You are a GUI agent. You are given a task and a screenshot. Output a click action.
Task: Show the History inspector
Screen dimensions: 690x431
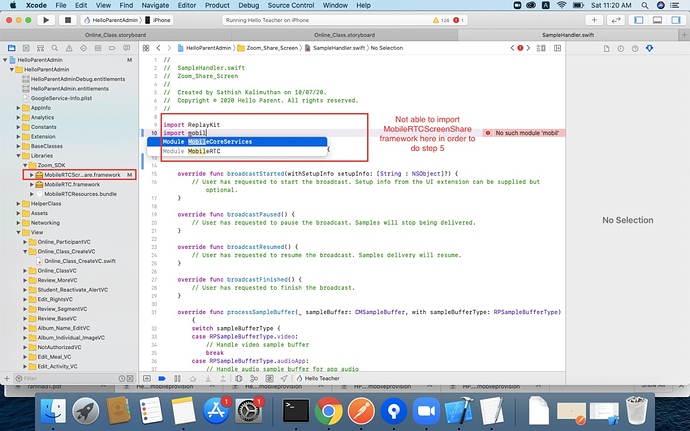(620, 48)
